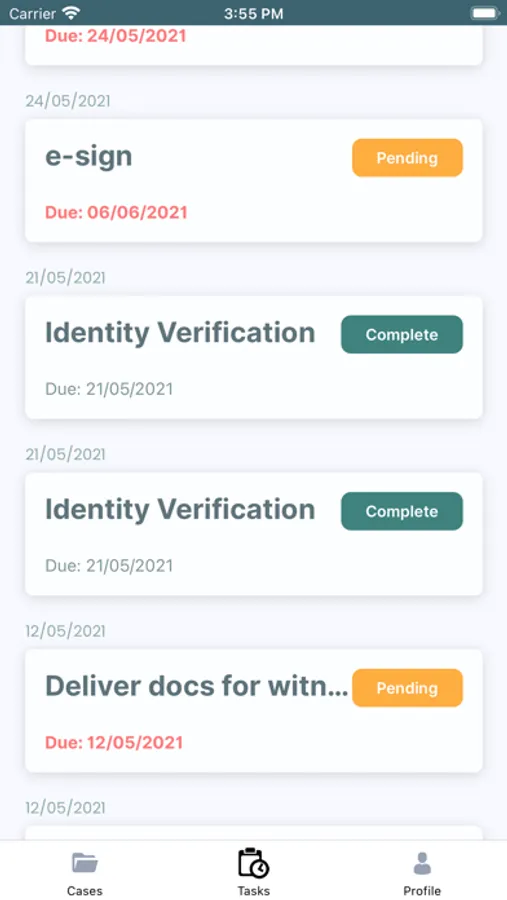Tap the 3:55 PM clock in status bar
This screenshot has height=900, width=507.
(x=253, y=13)
